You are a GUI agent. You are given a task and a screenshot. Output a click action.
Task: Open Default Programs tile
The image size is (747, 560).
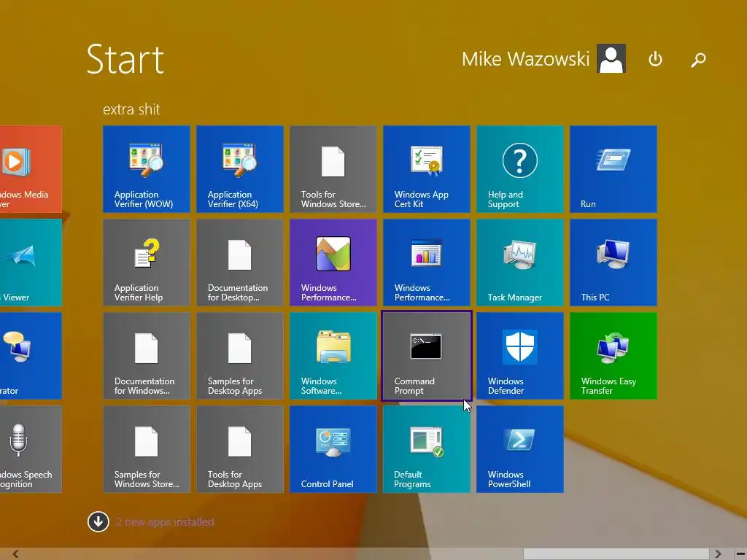tap(426, 449)
